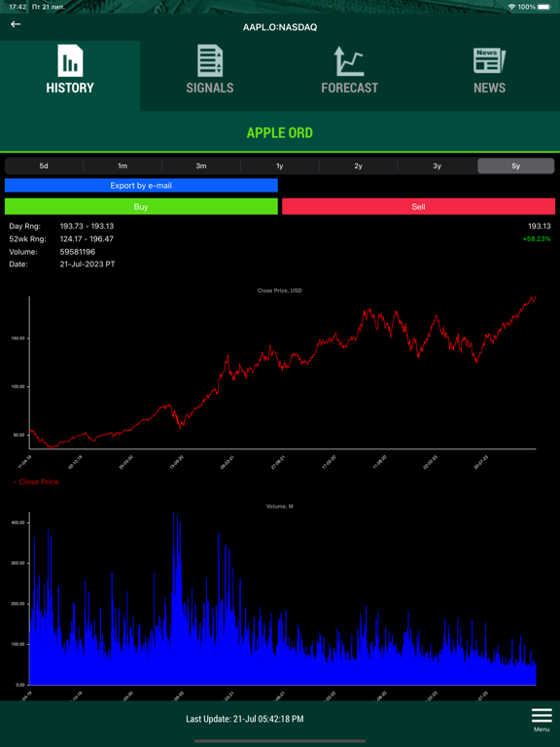560x747 pixels.
Task: Switch to the SIGNALS tab label
Action: pos(210,88)
